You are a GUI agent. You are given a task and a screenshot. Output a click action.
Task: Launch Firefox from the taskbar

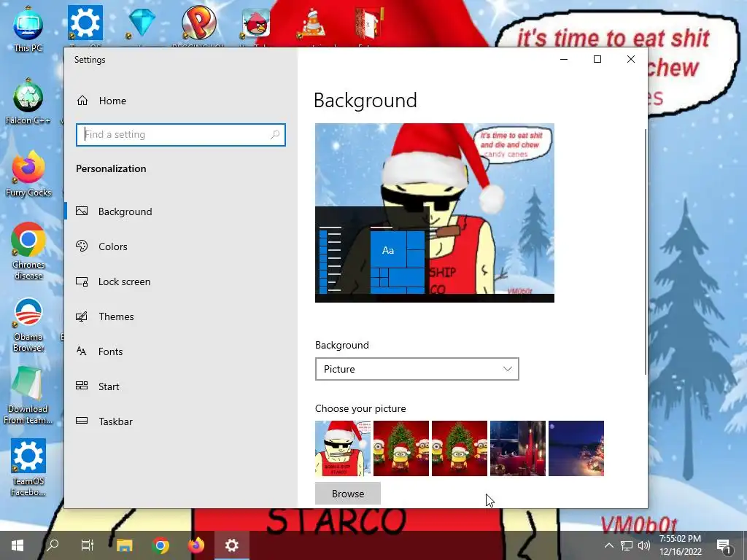click(x=196, y=545)
